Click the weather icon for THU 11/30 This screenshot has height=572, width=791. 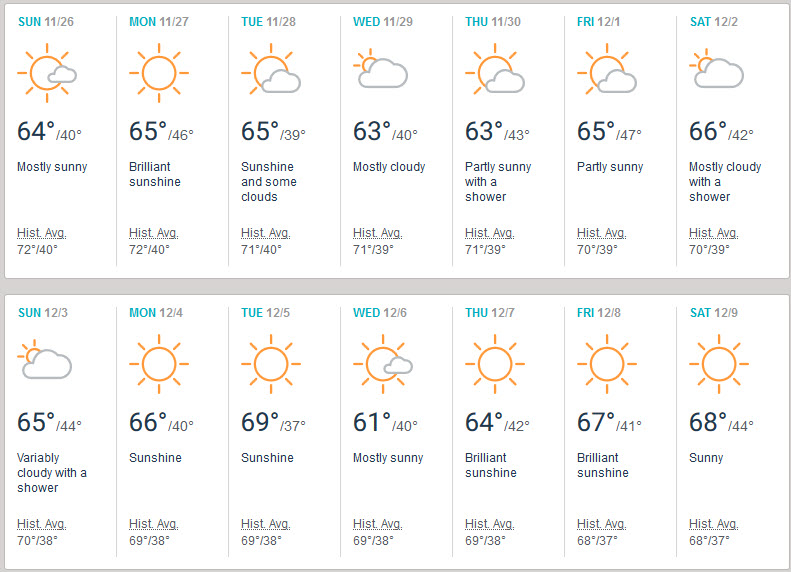point(493,73)
